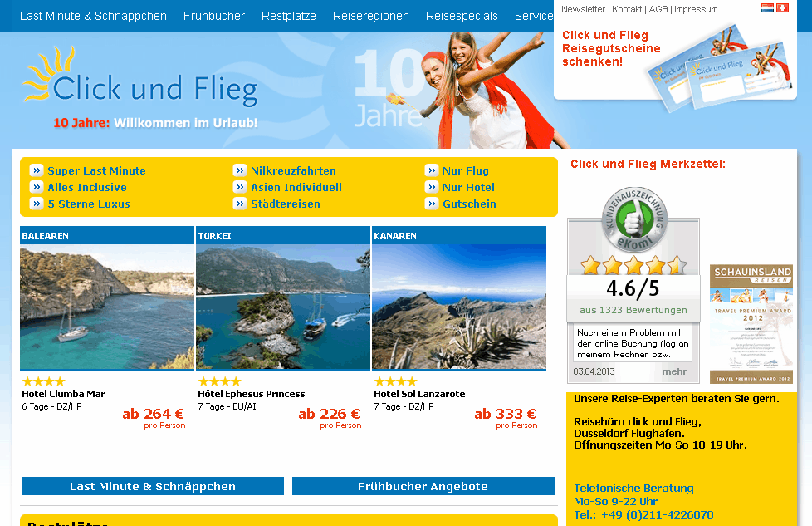Open the Restplätze menu item
Viewport: 812px width, 526px height.
coord(288,16)
